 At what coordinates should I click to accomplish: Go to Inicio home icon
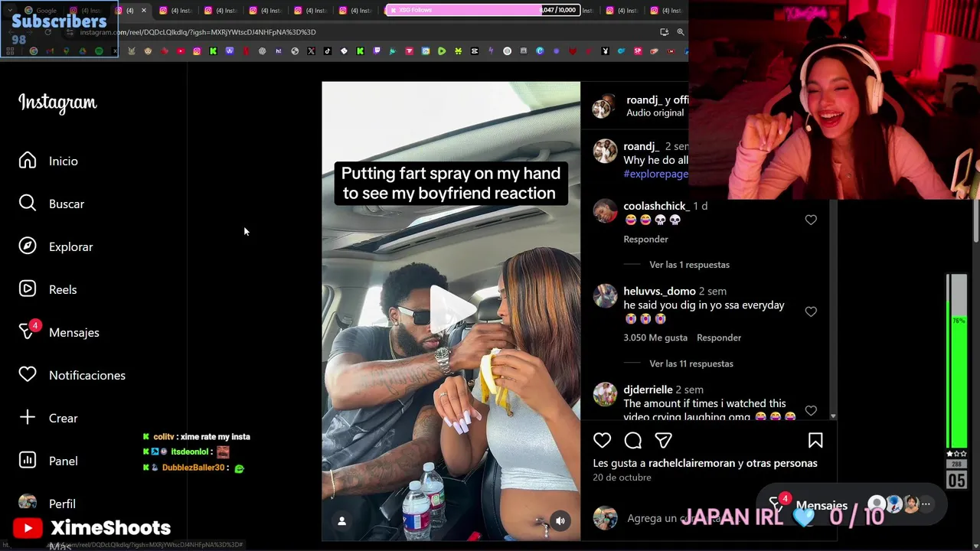click(28, 161)
